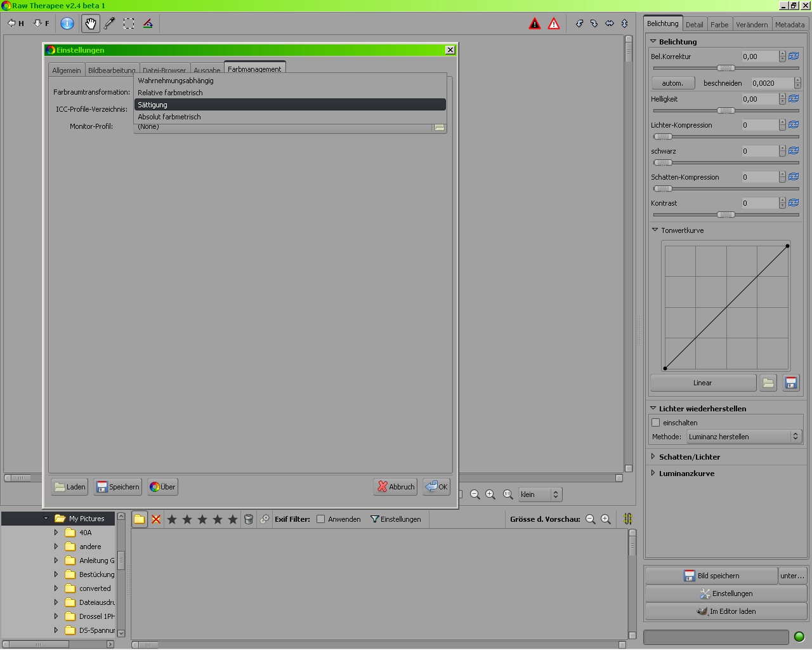Switch to the Allgemein tab
This screenshot has width=812, height=650.
point(67,70)
